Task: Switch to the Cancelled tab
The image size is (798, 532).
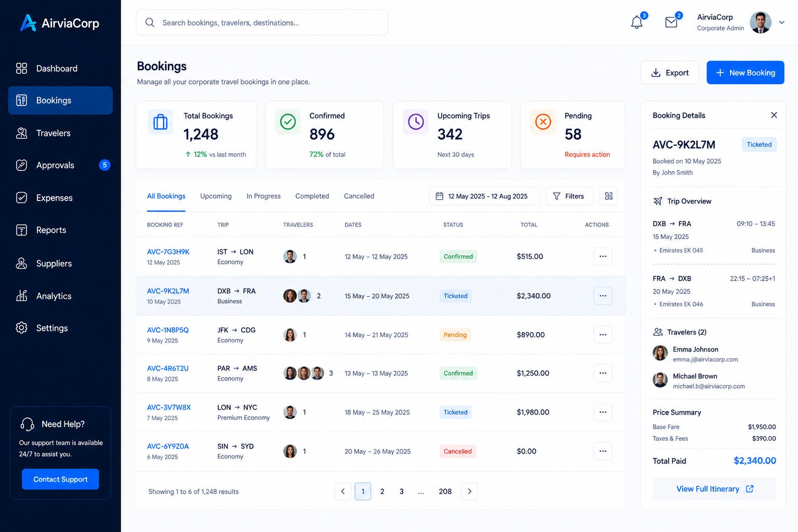Action: (359, 196)
